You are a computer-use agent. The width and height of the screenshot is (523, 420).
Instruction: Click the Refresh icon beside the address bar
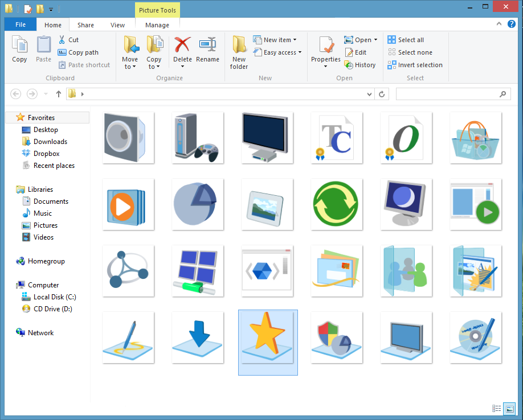[x=382, y=94]
